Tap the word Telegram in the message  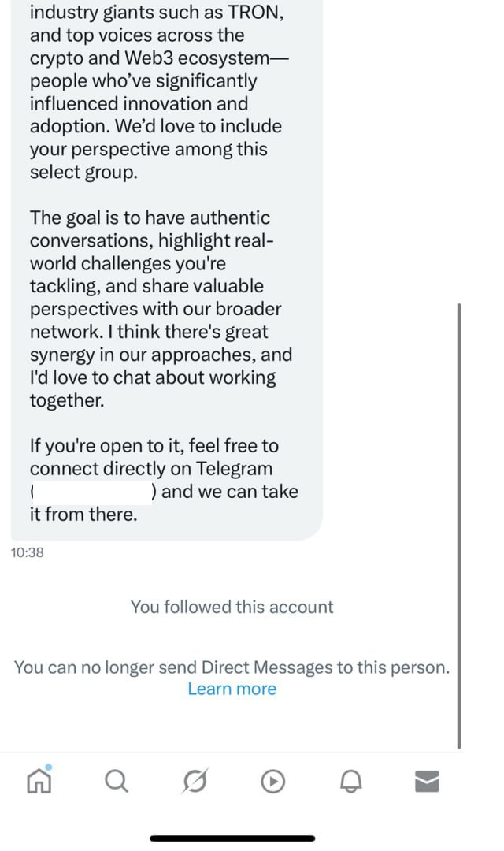[234, 468]
